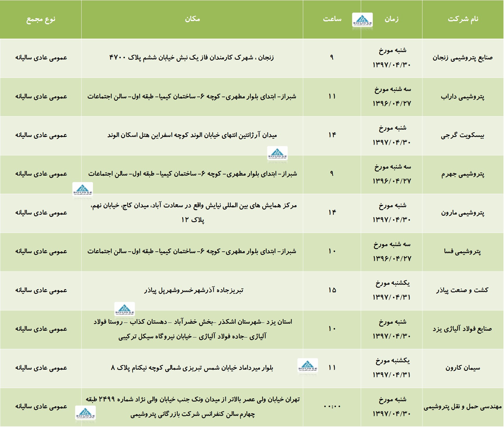The image size is (504, 427).
Task: Click the address 'میدان آرژانتین انتهای خیابان الوند'
Action: 192,135
